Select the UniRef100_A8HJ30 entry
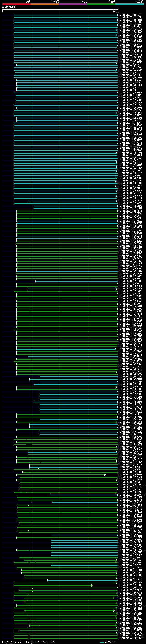The image size is (146, 644). [x=131, y=376]
